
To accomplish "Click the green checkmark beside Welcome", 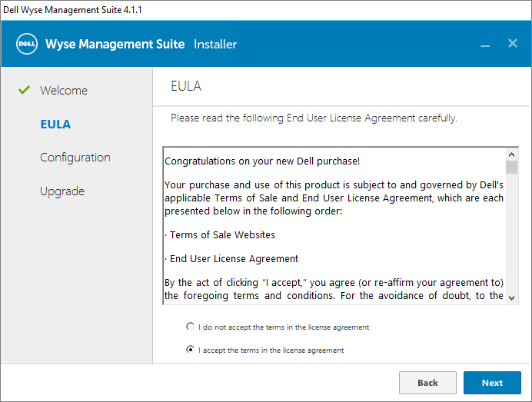I will [24, 90].
